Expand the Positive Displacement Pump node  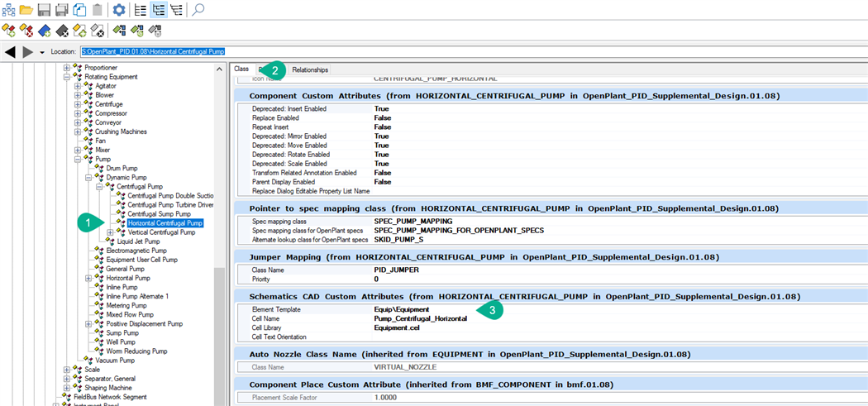click(x=88, y=323)
